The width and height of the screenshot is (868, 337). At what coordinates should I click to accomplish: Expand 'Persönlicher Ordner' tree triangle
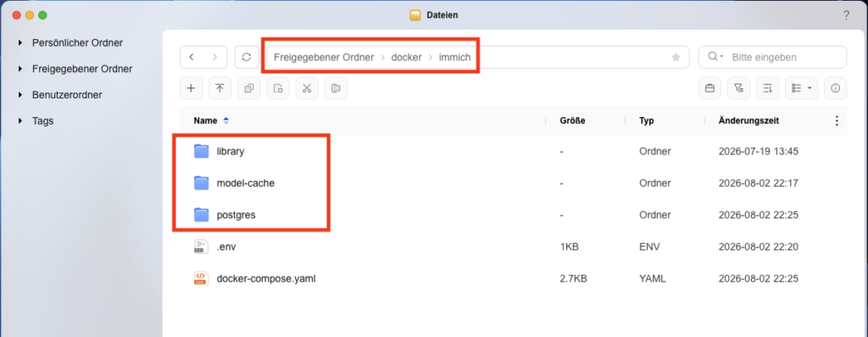coord(20,42)
